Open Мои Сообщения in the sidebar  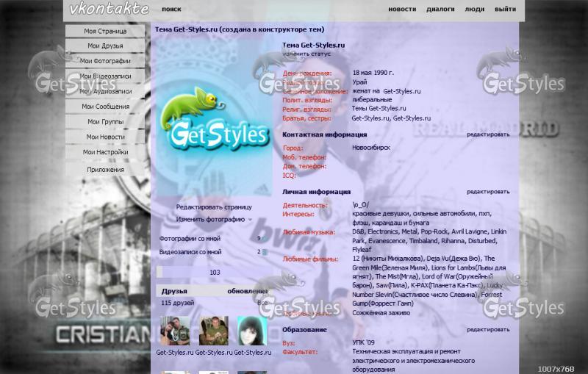point(105,107)
